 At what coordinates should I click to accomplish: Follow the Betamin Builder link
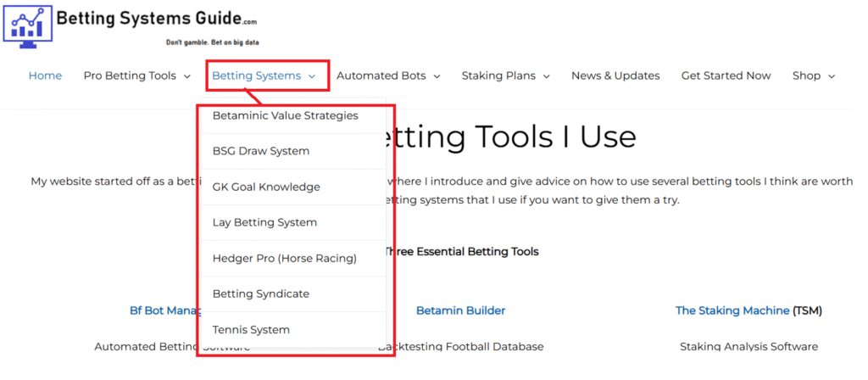pos(460,310)
